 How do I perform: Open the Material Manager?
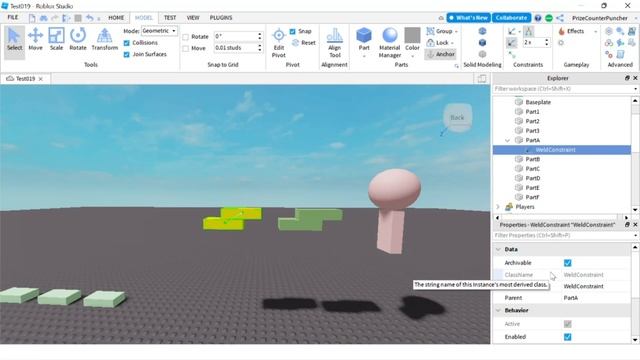pos(389,42)
